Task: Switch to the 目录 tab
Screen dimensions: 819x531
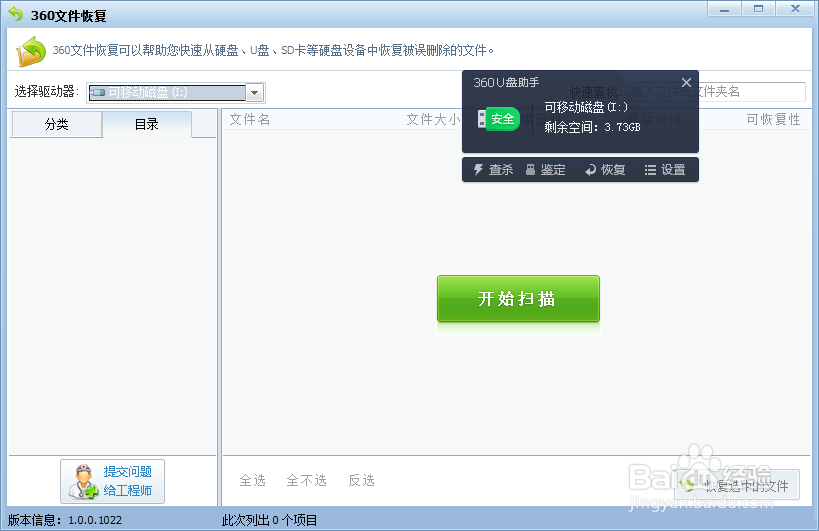Action: pyautogui.click(x=147, y=124)
